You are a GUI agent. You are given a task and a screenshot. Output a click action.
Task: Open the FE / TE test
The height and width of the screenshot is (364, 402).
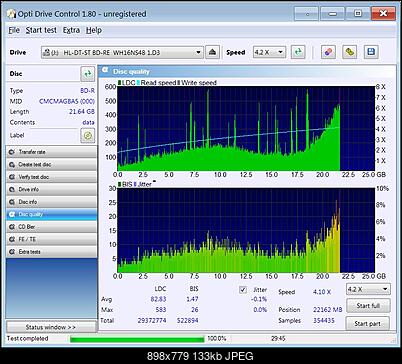[x=52, y=239]
